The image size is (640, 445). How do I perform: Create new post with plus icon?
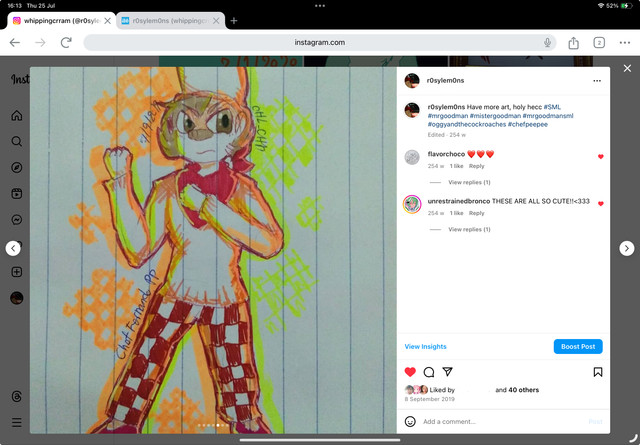point(17,272)
